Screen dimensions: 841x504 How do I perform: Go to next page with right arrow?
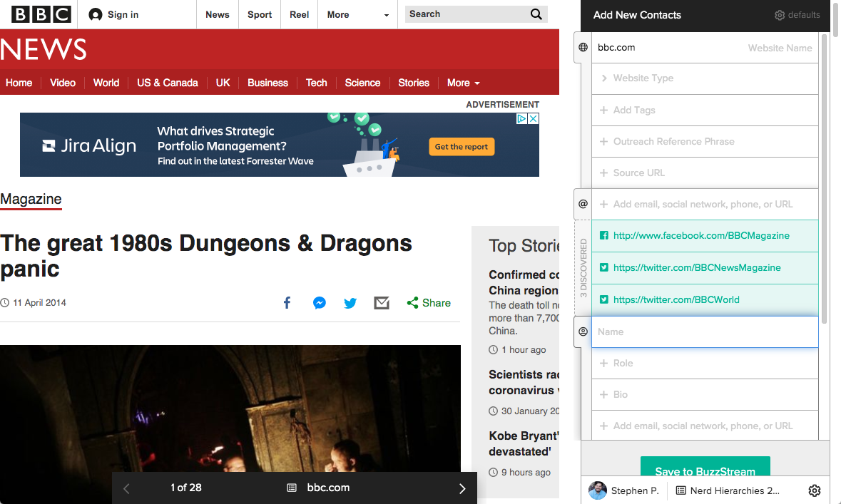462,488
